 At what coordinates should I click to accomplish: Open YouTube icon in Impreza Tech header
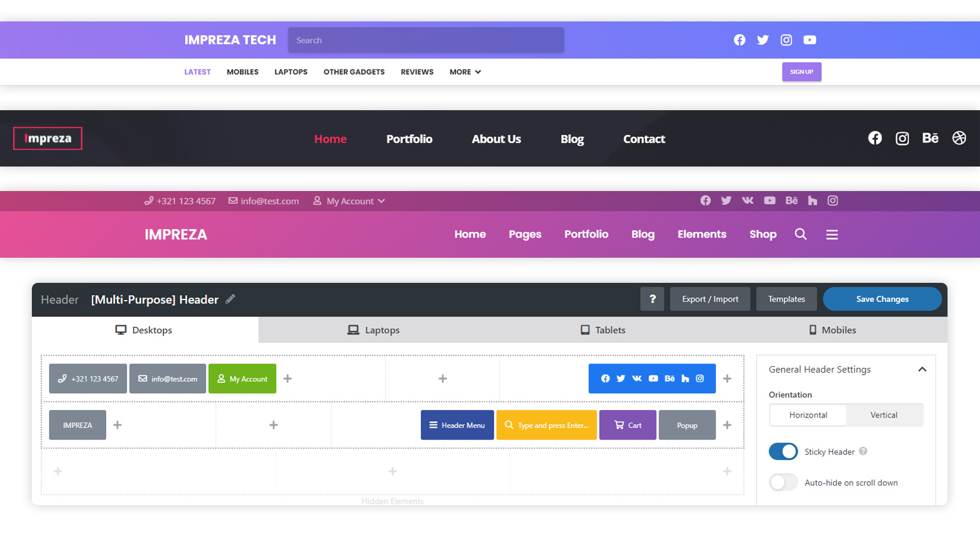tap(810, 40)
